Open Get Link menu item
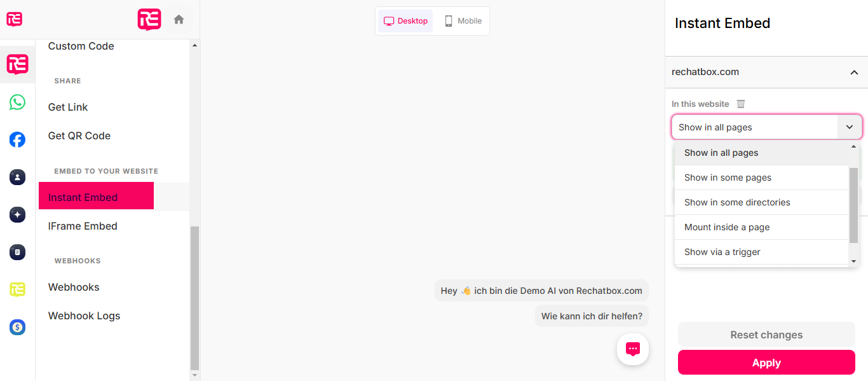Image resolution: width=868 pixels, height=381 pixels. (68, 107)
